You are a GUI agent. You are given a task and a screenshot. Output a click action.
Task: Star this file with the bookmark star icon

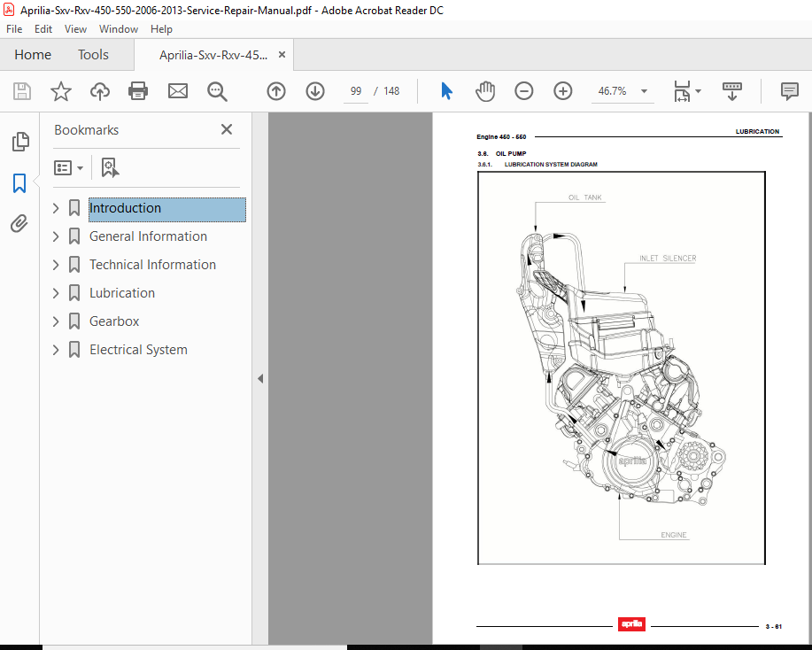(x=60, y=91)
